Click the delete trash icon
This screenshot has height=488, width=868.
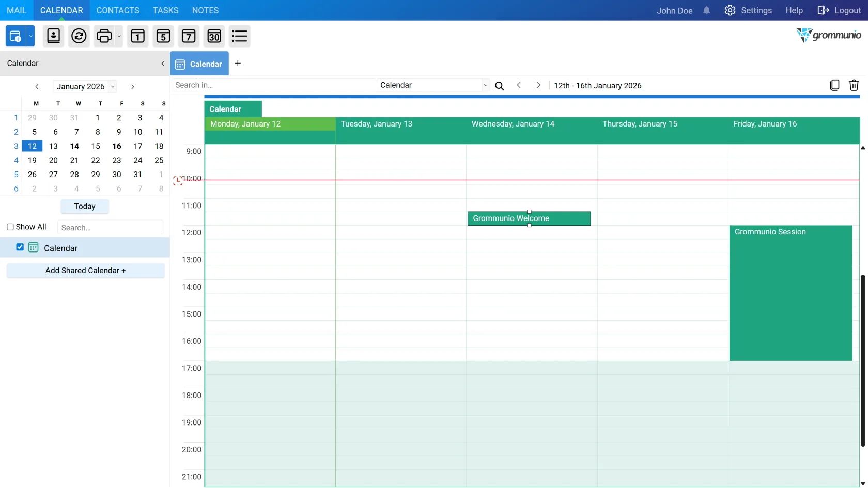(x=854, y=85)
